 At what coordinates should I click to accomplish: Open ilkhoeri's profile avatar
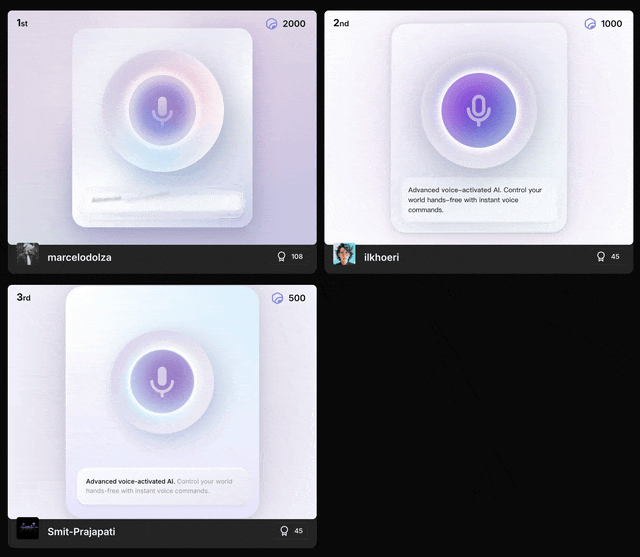click(x=344, y=255)
